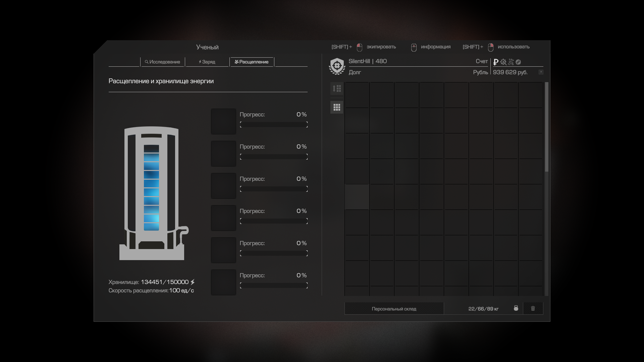
Task: Click the trash bin delete icon
Action: 533,308
